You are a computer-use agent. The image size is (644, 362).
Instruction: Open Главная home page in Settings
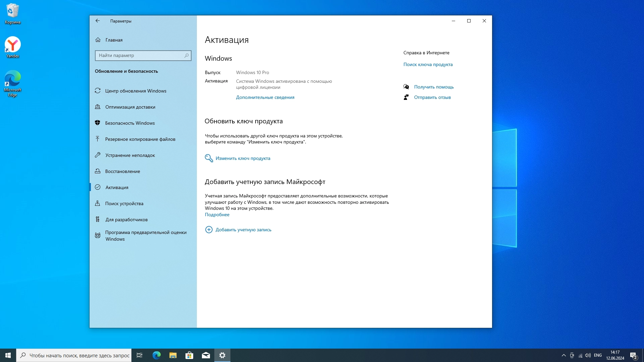114,40
